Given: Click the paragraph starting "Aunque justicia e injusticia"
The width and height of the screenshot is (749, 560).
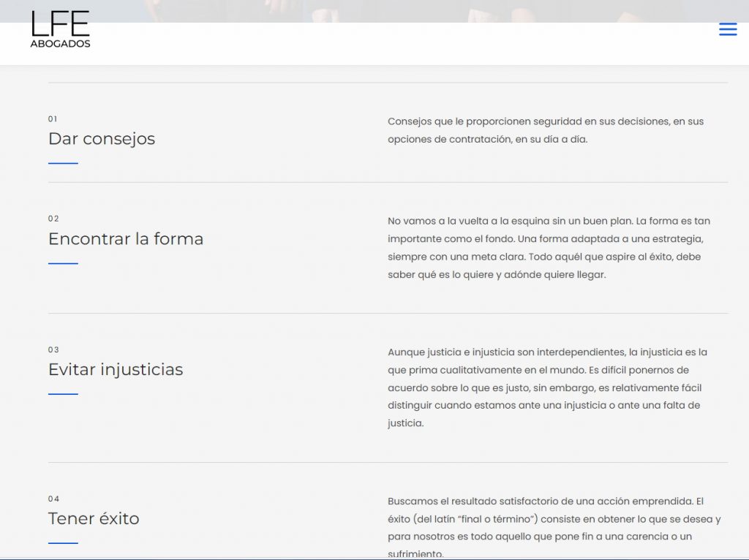Looking at the screenshot, I should 547,387.
